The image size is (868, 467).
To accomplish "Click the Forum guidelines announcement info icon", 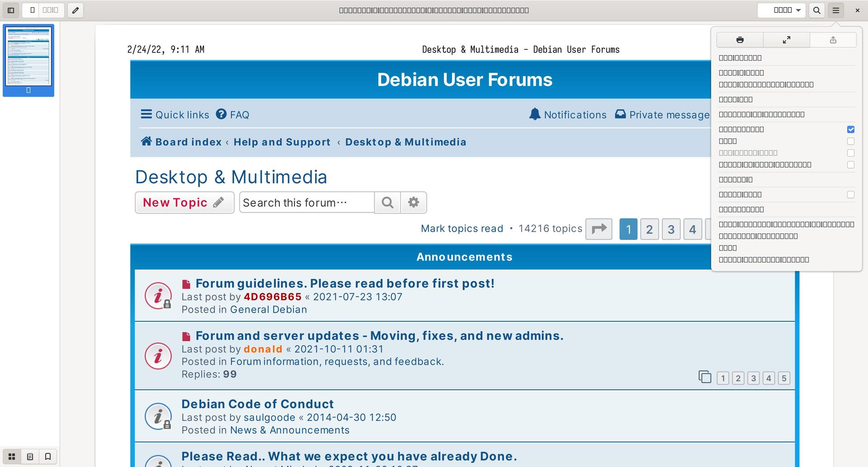I will tap(158, 296).
